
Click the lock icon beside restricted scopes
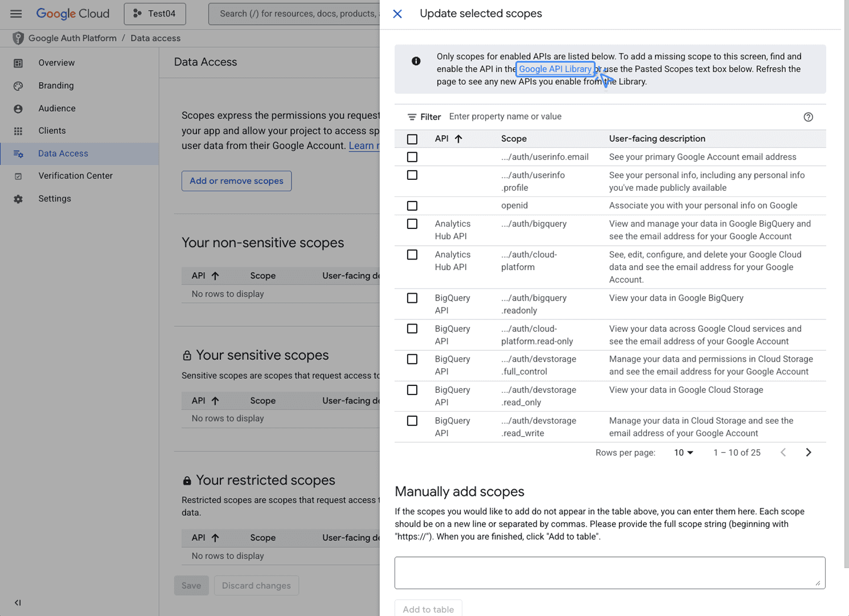pyautogui.click(x=187, y=481)
